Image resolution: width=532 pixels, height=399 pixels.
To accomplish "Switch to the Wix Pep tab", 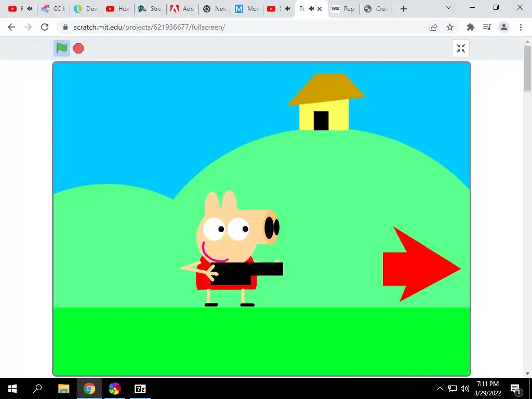I will pos(343,9).
